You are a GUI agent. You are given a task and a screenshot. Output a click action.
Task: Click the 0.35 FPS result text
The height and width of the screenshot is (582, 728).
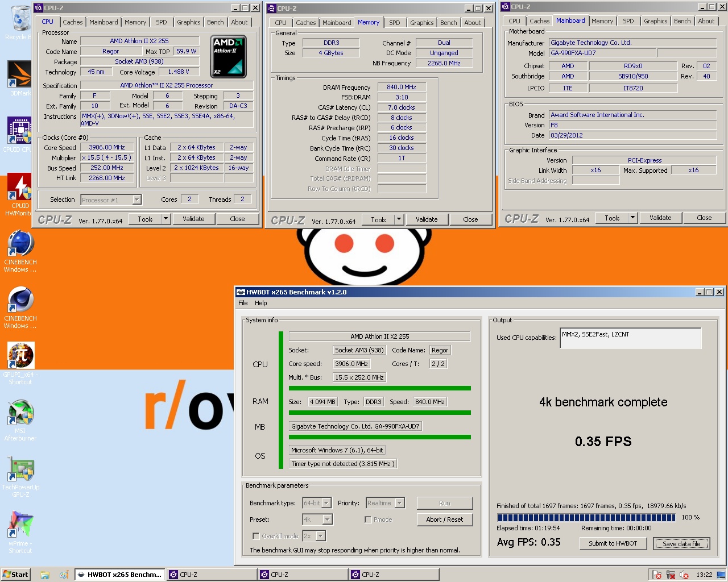603,442
